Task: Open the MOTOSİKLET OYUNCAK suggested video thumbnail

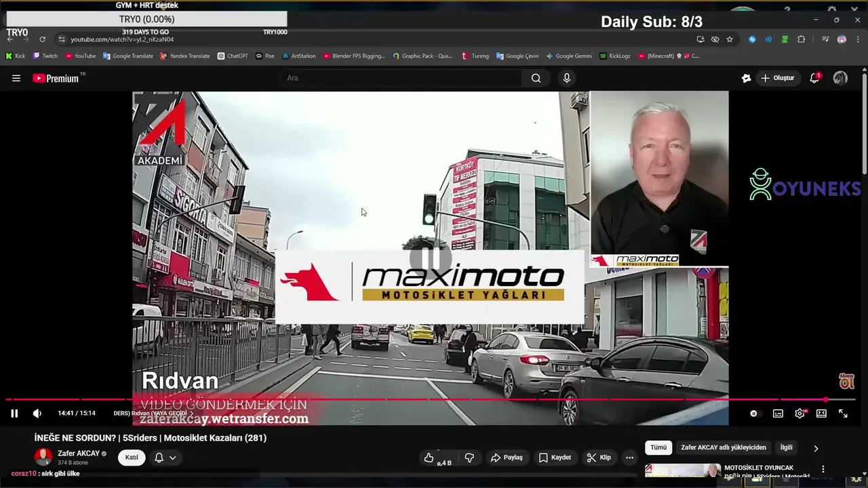Action: (682, 470)
